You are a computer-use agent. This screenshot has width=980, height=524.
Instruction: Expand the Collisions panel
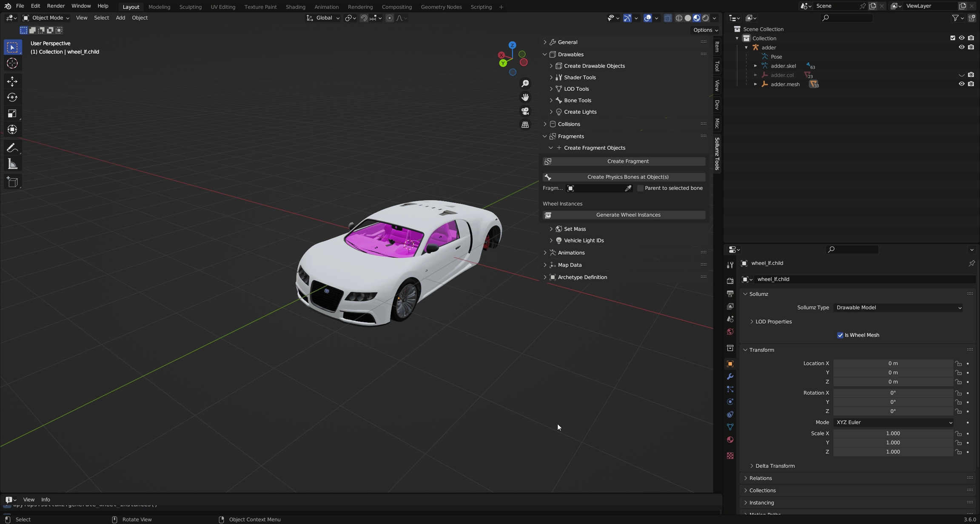[x=569, y=124]
